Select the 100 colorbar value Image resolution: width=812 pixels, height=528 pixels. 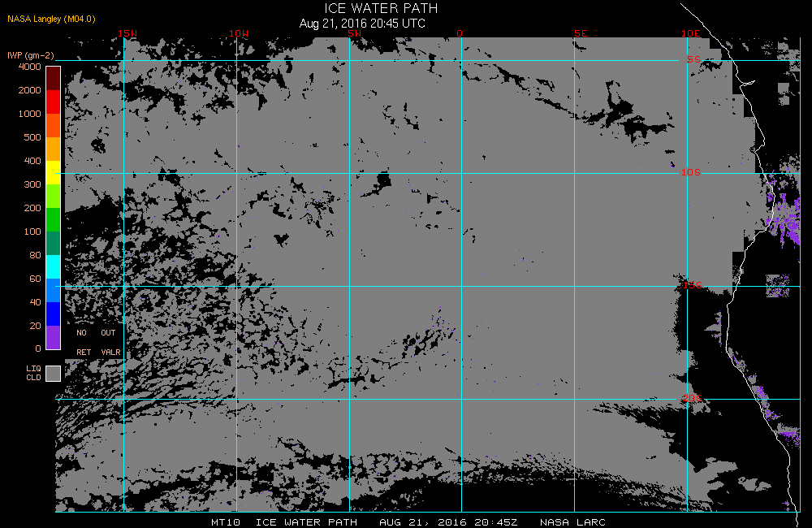point(32,232)
